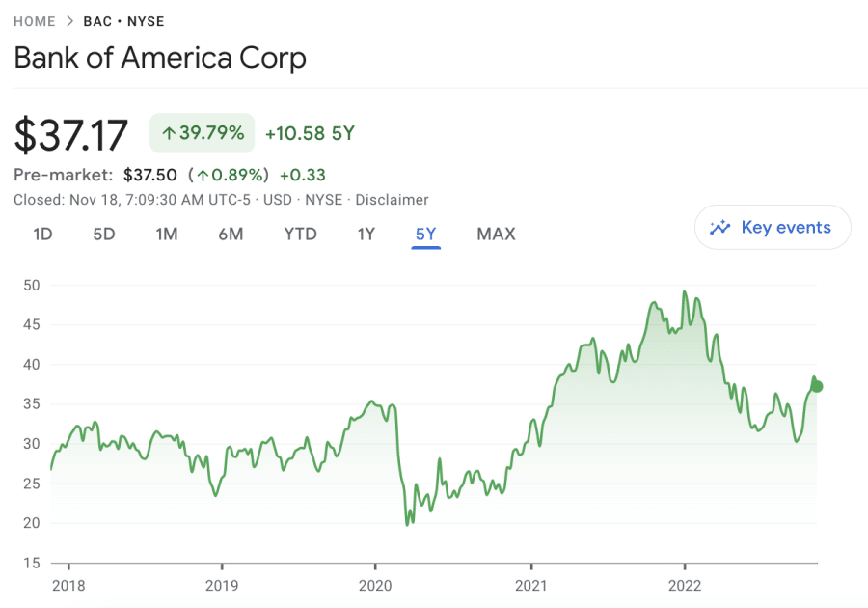Switch to the 1M range
The height and width of the screenshot is (608, 868).
[x=167, y=234]
